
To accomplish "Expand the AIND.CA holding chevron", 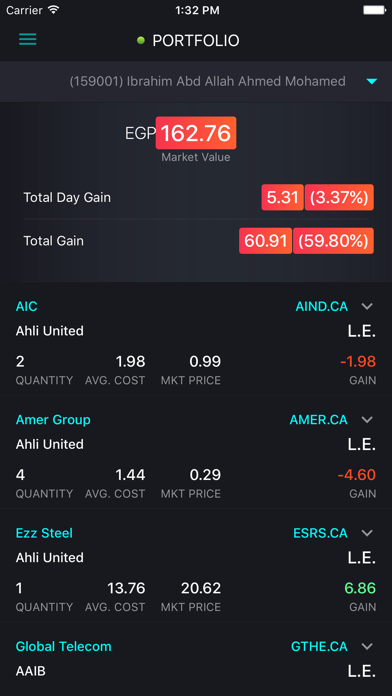I will tap(367, 306).
